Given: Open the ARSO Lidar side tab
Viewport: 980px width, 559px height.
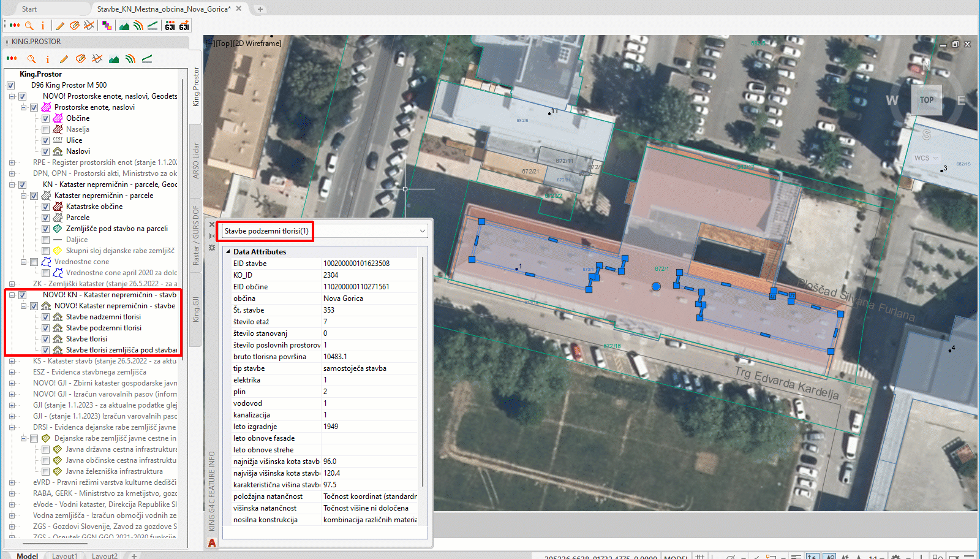Looking at the screenshot, I should click(x=196, y=161).
